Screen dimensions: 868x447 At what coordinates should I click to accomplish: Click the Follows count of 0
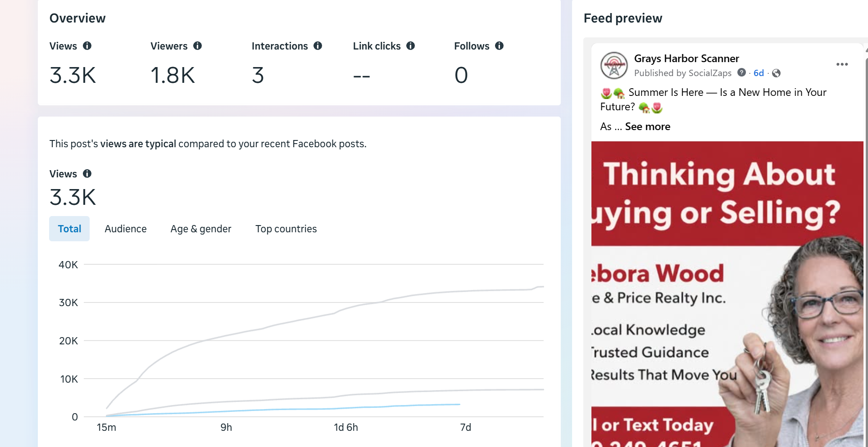[461, 75]
